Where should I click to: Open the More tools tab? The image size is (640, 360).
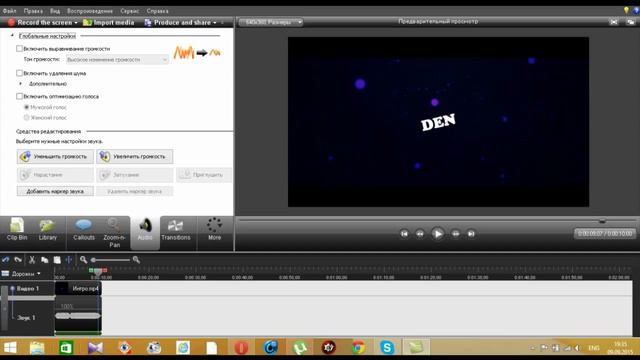tap(214, 229)
